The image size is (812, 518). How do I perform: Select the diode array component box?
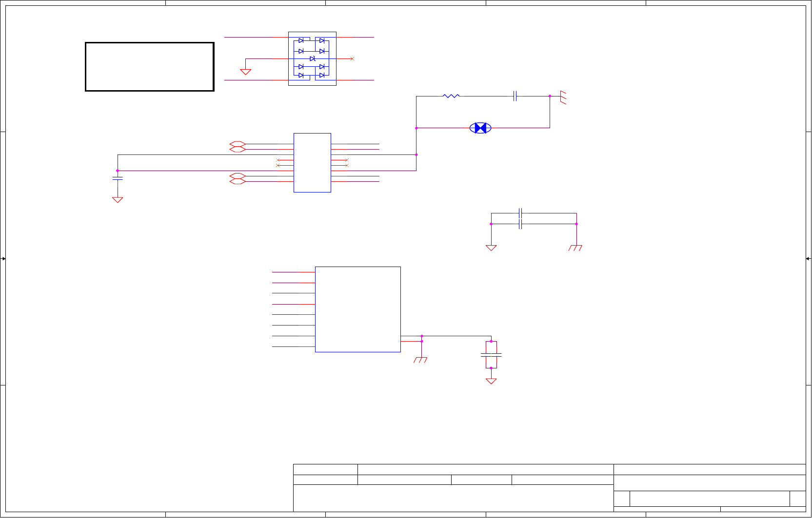(x=312, y=59)
